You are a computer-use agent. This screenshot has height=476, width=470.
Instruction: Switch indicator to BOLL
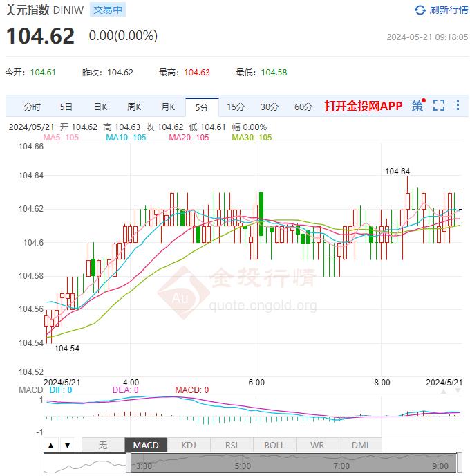pyautogui.click(x=274, y=445)
